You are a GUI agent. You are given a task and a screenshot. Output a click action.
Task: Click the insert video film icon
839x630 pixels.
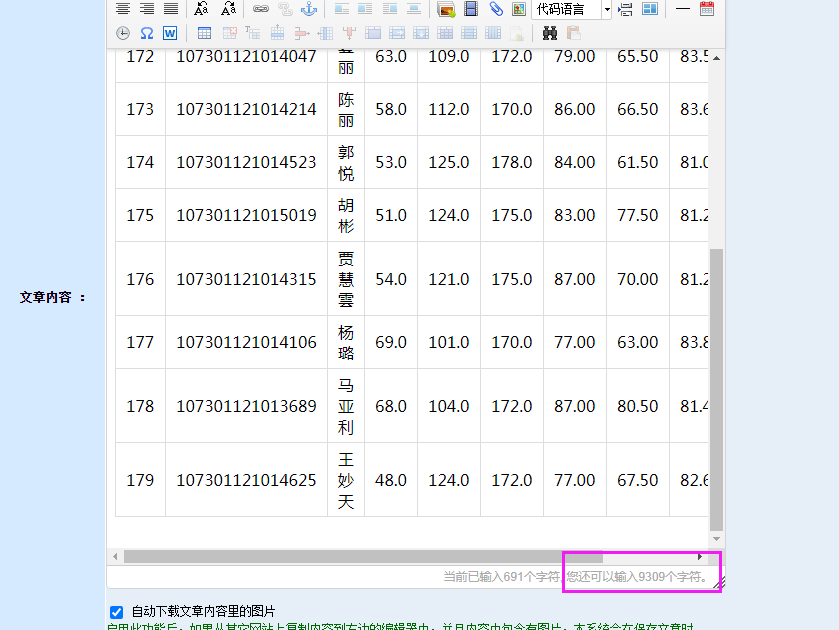click(471, 9)
